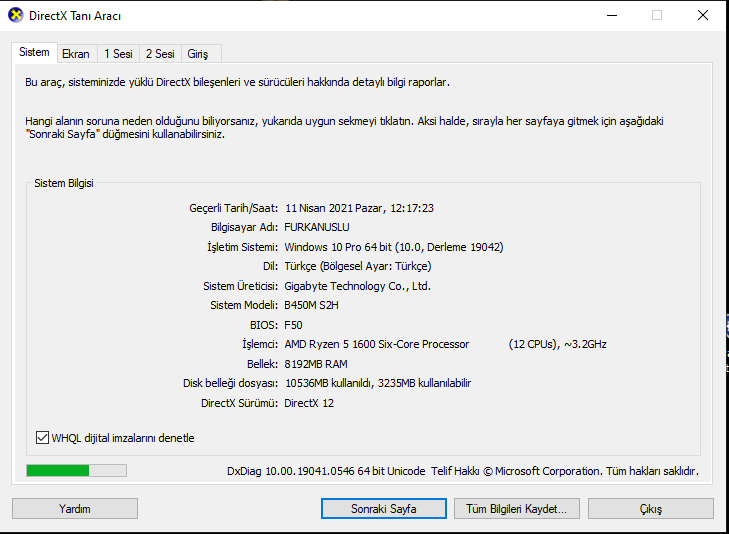Click the system model B450M S2H
The width and height of the screenshot is (729, 534).
coord(311,305)
